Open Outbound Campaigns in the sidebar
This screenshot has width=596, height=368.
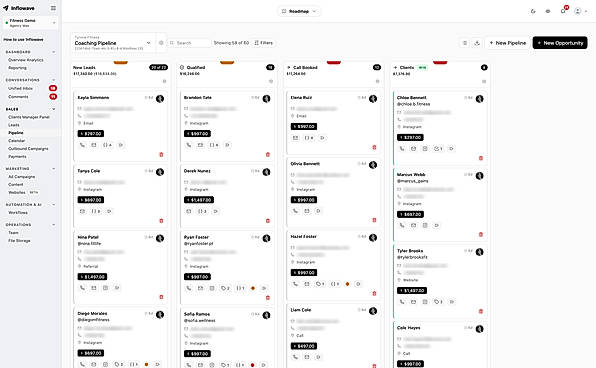[28, 149]
